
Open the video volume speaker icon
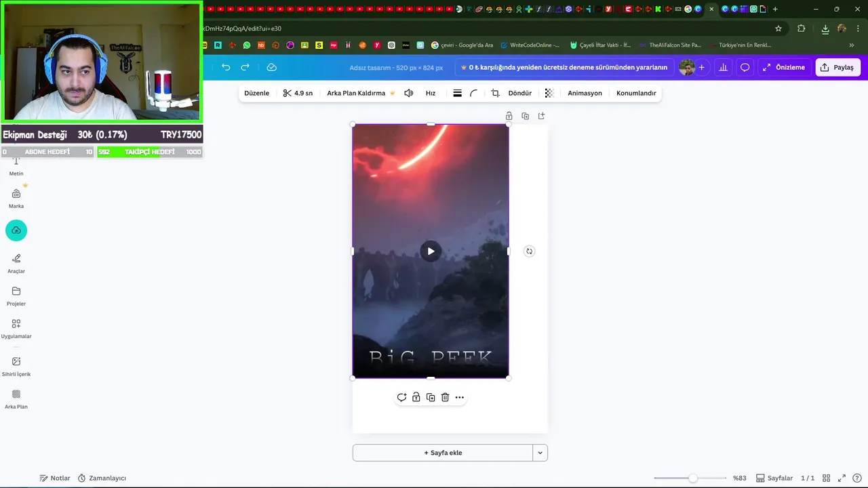(x=408, y=93)
